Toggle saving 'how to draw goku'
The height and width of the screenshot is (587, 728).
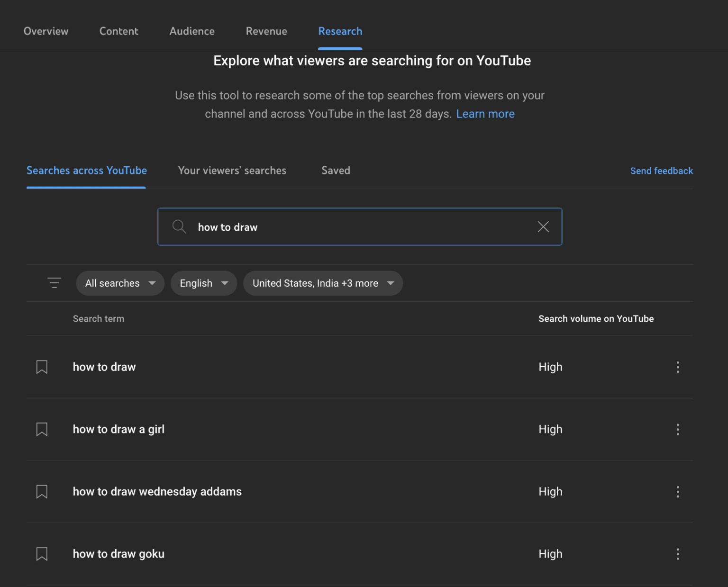click(42, 554)
